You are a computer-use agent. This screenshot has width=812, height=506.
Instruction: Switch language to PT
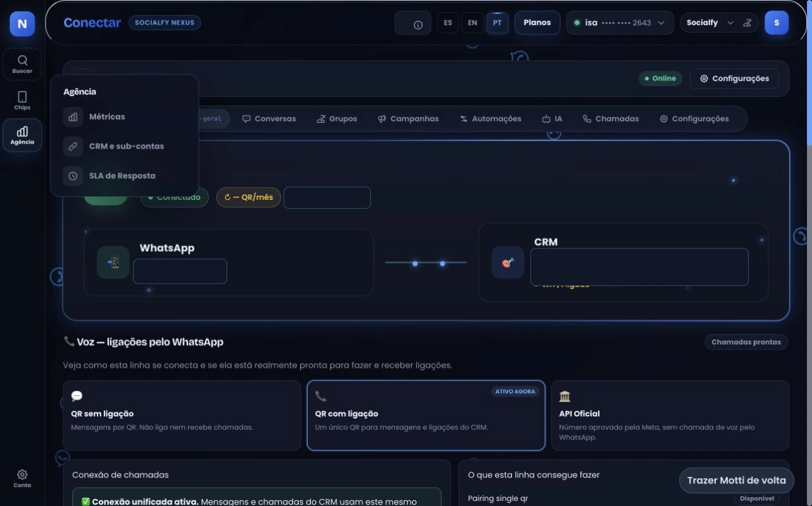[497, 23]
